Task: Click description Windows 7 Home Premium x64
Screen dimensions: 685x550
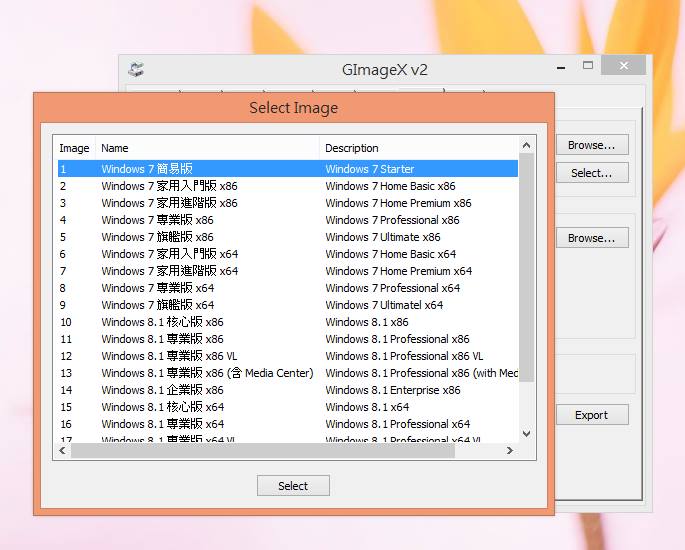Action: (399, 271)
